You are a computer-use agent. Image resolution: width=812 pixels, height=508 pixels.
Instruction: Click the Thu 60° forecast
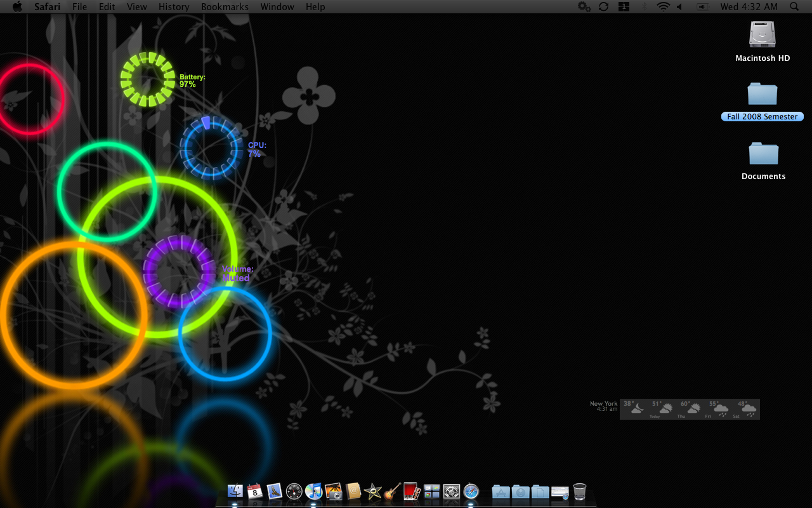click(x=690, y=409)
